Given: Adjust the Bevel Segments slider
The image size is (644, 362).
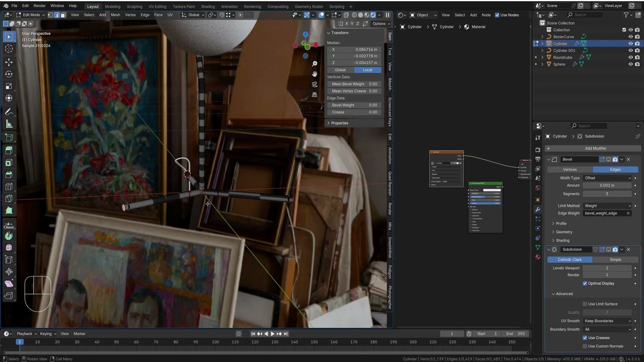Looking at the screenshot, I should pos(607,194).
